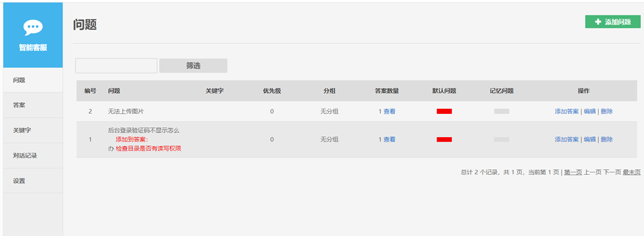The height and width of the screenshot is (236, 644).
Task: Open the 答案 sidebar menu item
Action: pyautogui.click(x=33, y=105)
